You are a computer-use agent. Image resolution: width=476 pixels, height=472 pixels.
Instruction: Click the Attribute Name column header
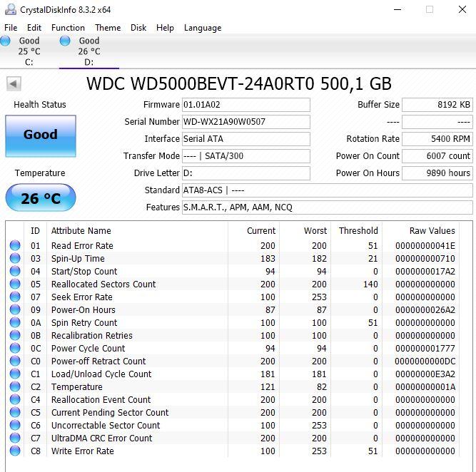81,231
